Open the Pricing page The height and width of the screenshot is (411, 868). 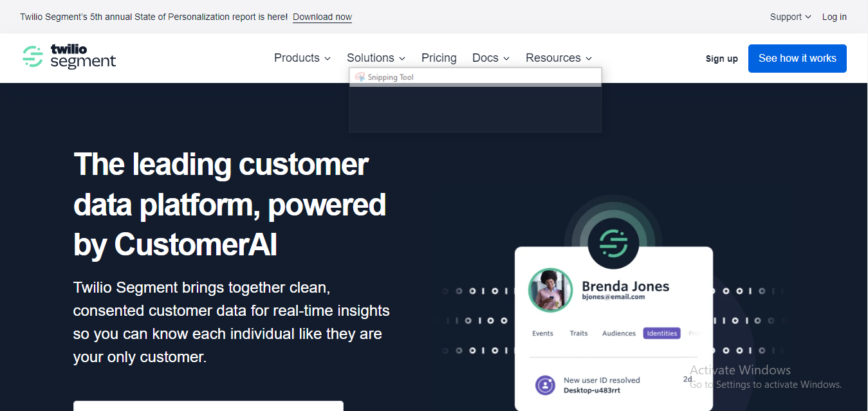pyautogui.click(x=439, y=58)
